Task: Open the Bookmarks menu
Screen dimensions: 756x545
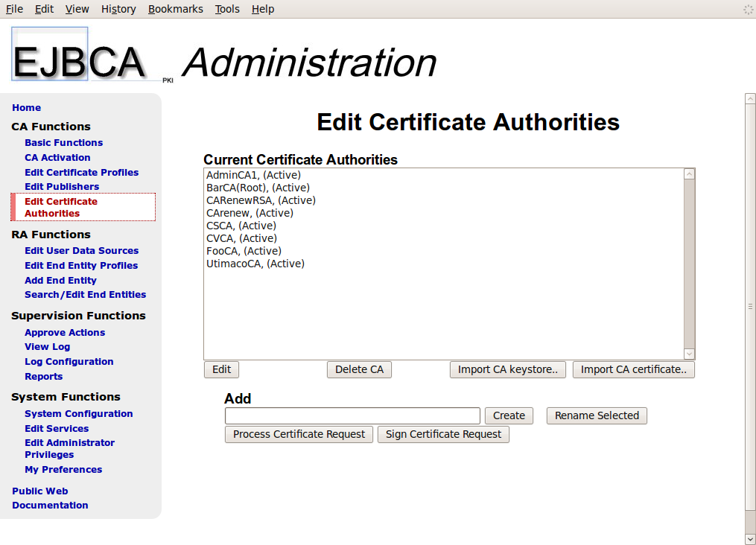Action: pyautogui.click(x=175, y=9)
